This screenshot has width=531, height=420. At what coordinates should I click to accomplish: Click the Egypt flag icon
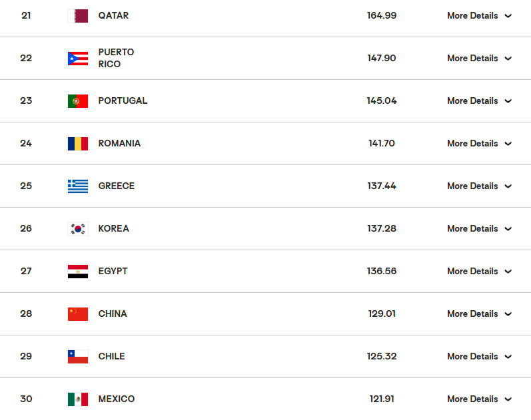pos(78,272)
